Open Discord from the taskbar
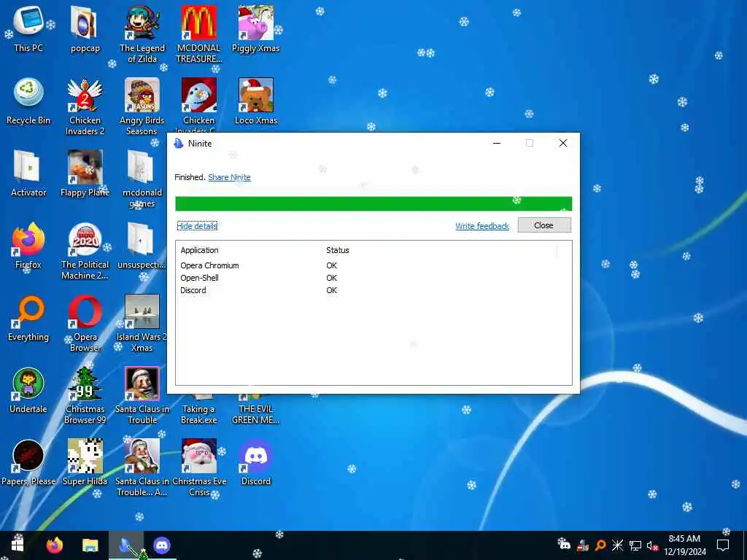Viewport: 747px width, 560px height. (162, 545)
